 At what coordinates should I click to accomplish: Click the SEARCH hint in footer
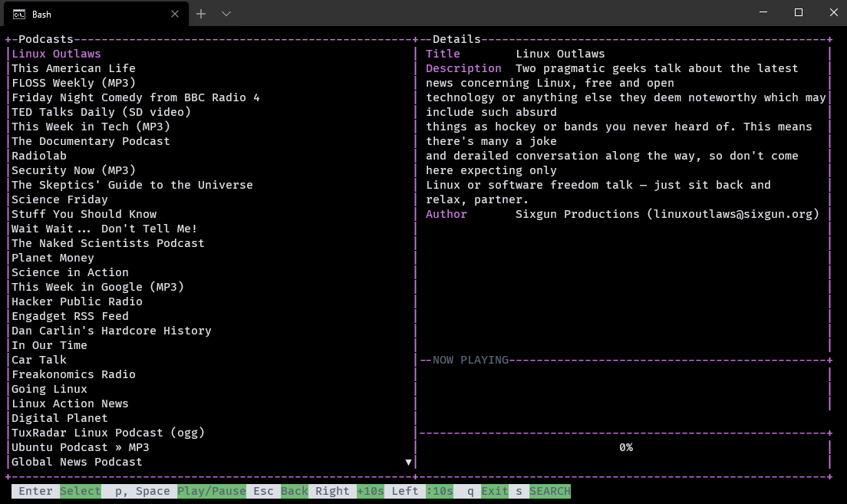[550, 491]
